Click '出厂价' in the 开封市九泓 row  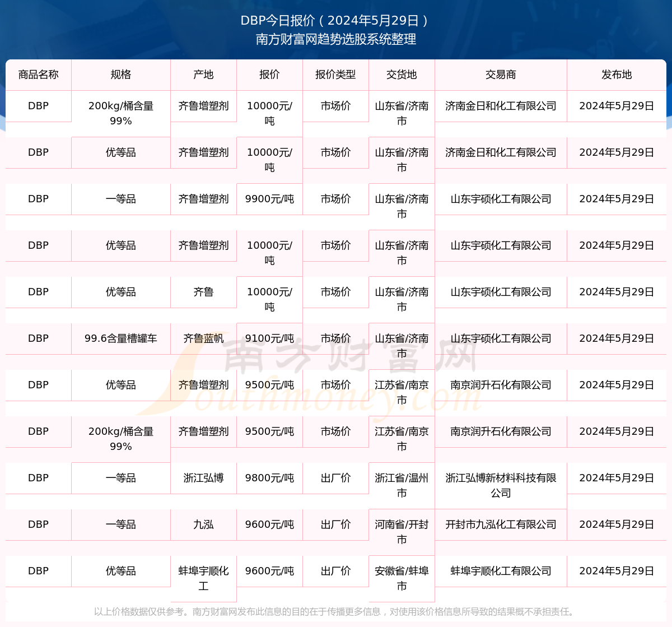click(x=335, y=524)
